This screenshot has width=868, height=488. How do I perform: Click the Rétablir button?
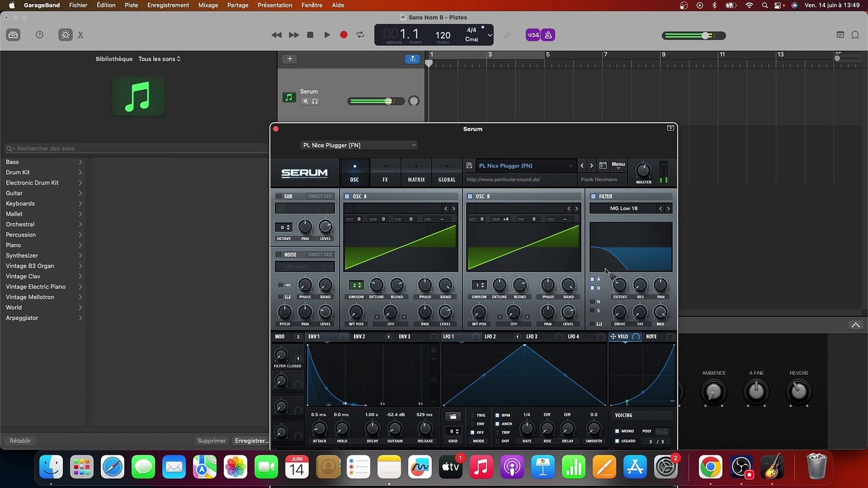pos(20,441)
